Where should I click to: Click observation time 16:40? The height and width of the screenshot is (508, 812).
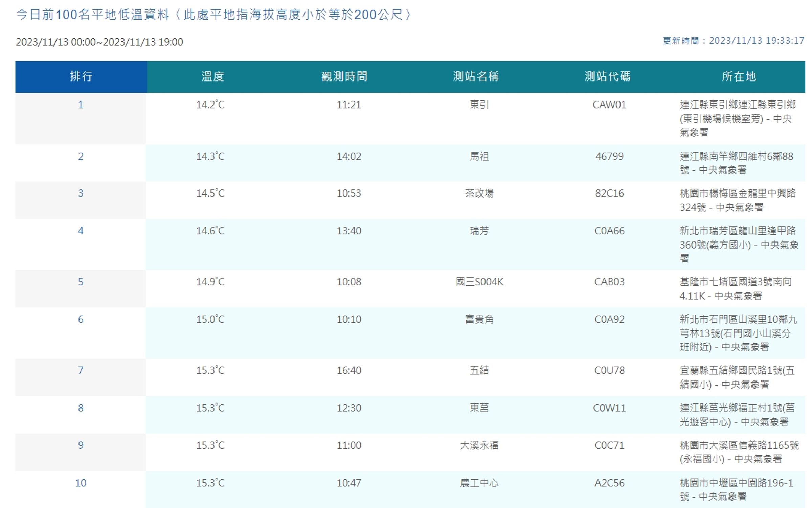click(349, 370)
